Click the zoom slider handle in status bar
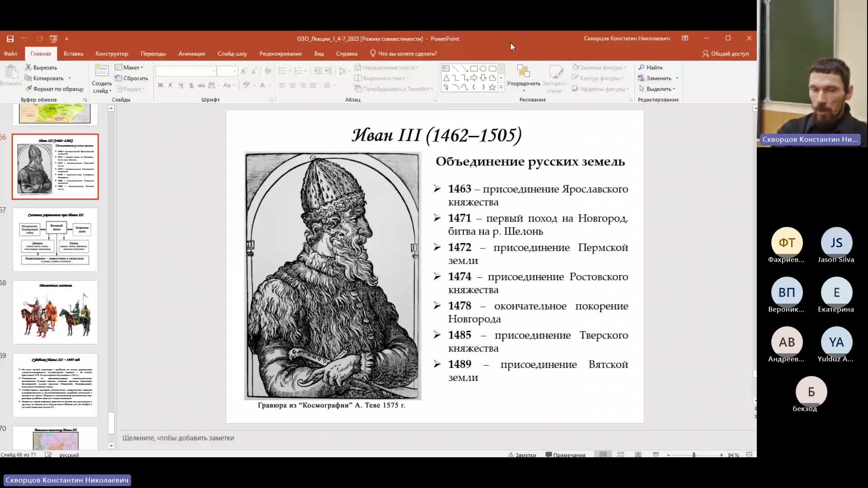This screenshot has height=488, width=868. pyautogui.click(x=693, y=455)
